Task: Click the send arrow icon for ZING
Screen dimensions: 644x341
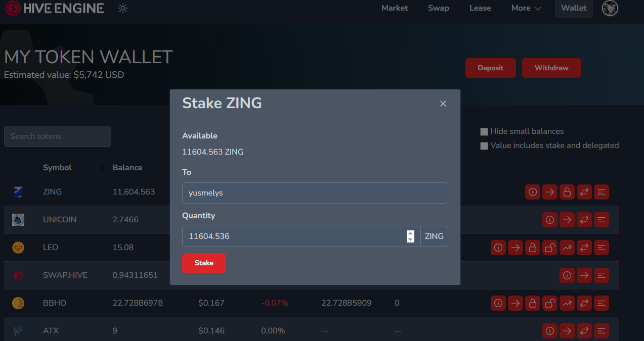Action: click(550, 192)
